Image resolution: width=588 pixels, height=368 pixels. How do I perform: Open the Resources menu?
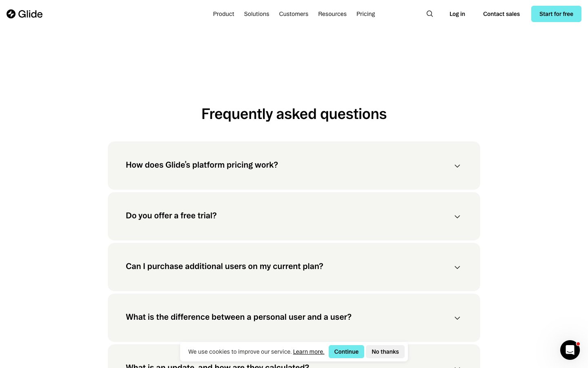pyautogui.click(x=332, y=14)
